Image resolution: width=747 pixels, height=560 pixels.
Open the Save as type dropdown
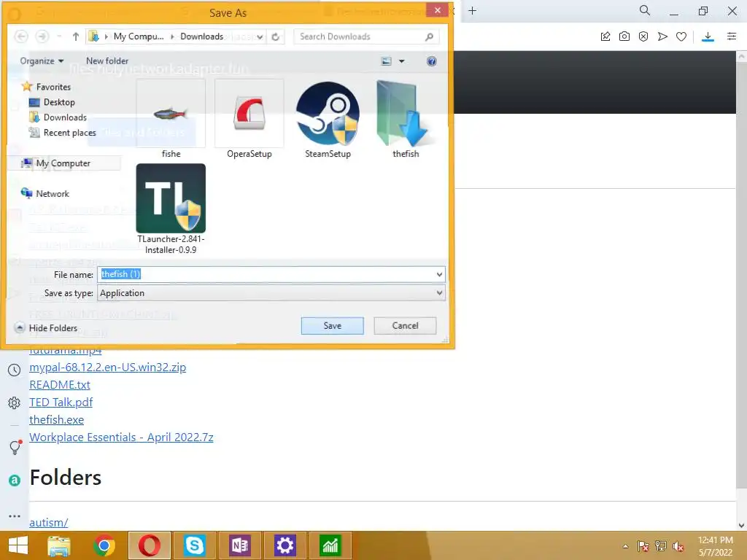pos(271,293)
